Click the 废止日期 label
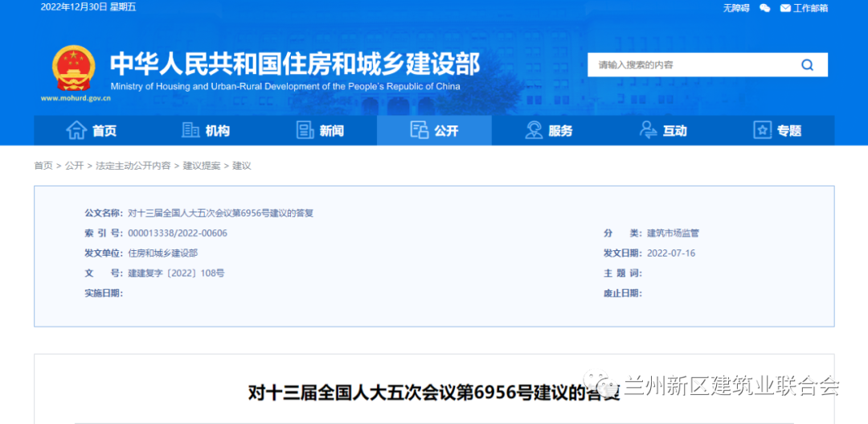 coord(623,293)
